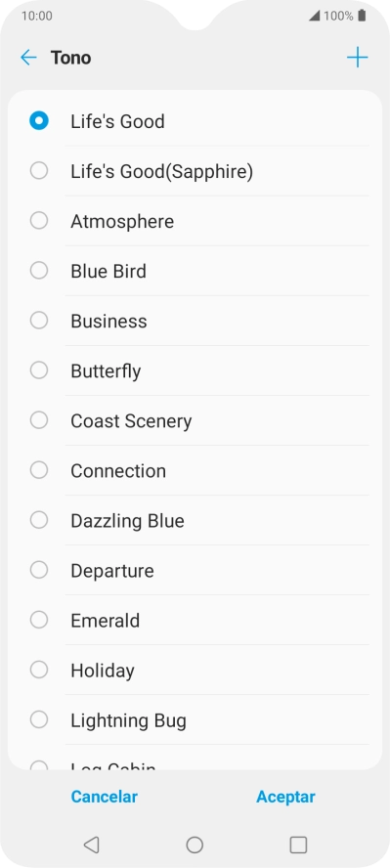The image size is (390, 868).
Task: Pick the Emerald ringtone
Action: (195, 620)
